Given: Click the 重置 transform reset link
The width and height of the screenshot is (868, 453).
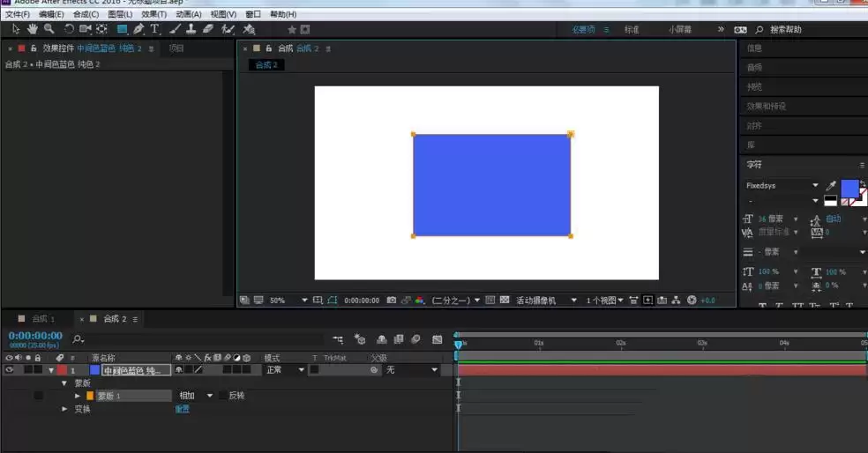Looking at the screenshot, I should (182, 409).
